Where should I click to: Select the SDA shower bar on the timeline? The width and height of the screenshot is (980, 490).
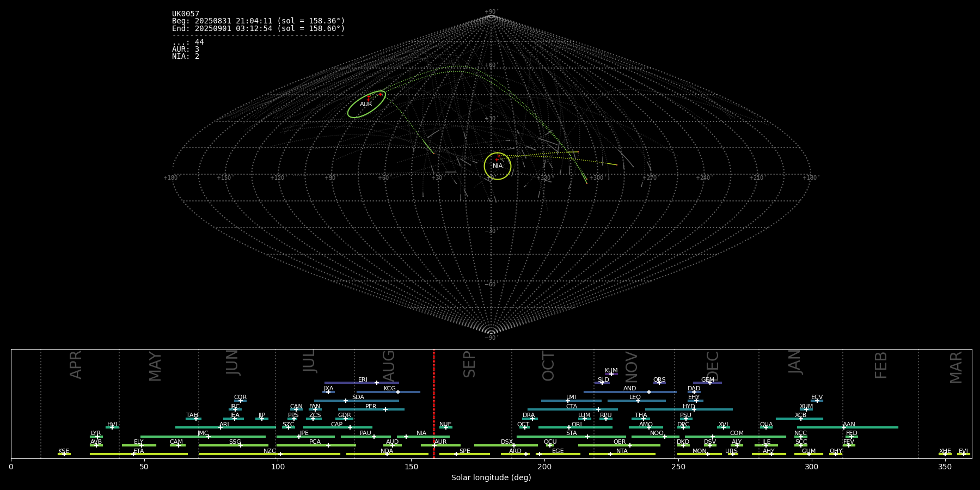point(356,401)
